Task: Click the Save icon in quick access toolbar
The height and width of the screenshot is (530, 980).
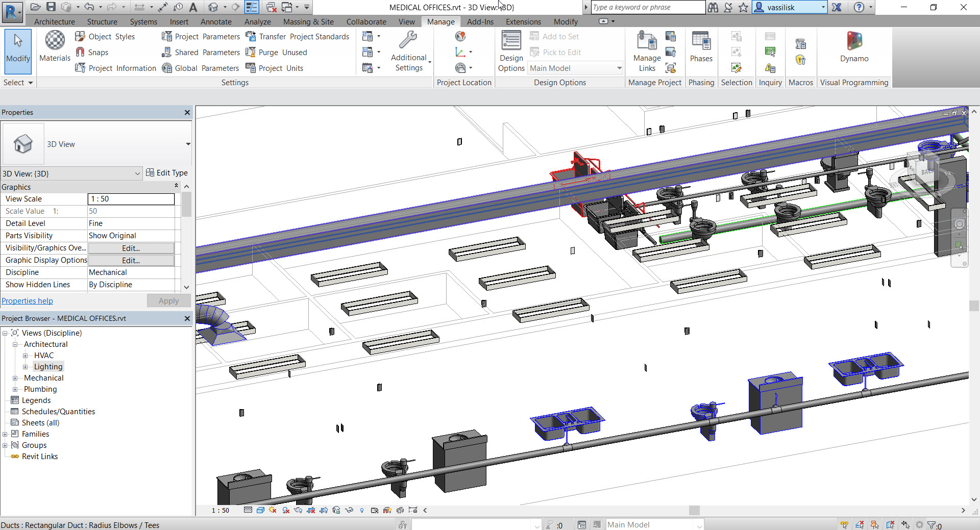Action: [x=51, y=7]
